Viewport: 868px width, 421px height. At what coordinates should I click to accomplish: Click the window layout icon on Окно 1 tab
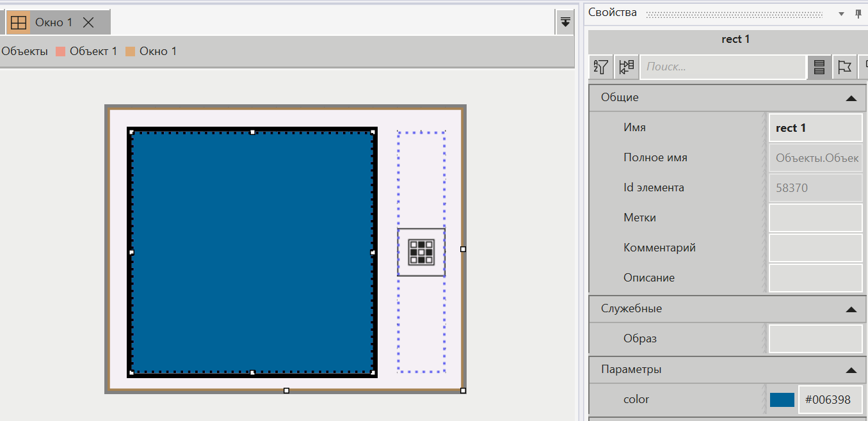tap(19, 22)
